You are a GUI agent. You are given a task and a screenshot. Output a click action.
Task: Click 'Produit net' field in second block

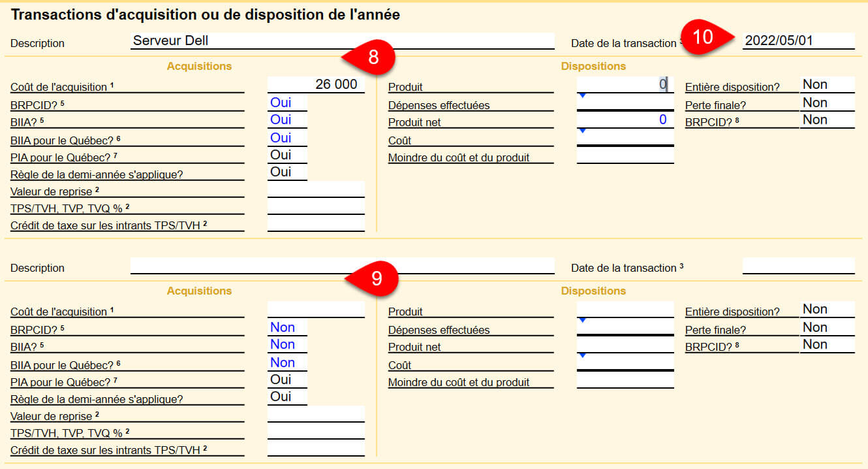[625, 344]
